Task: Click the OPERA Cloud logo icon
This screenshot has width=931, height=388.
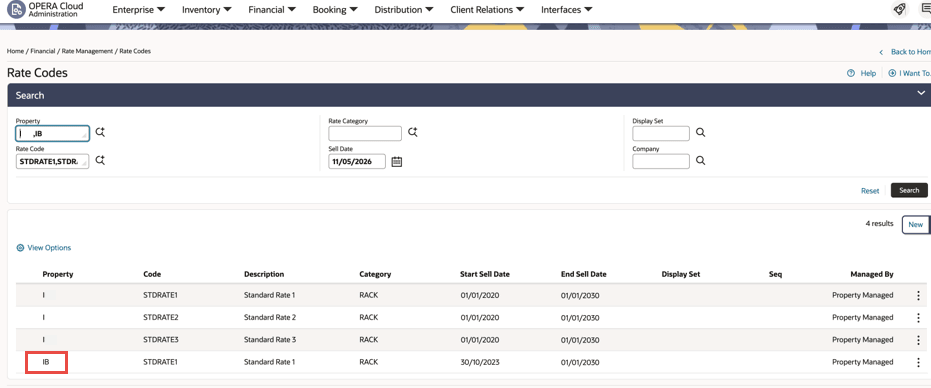Action: [15, 10]
